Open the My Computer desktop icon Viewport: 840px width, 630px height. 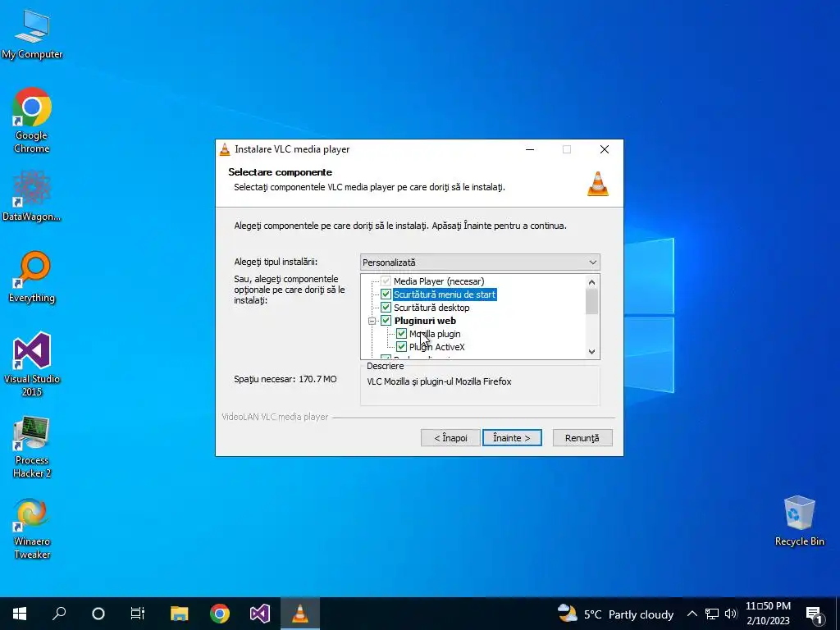click(32, 34)
